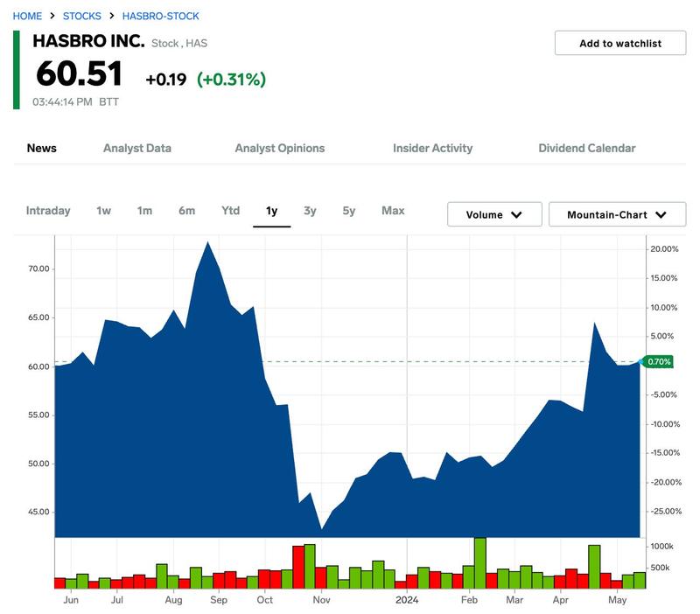This screenshot has width=700, height=614.
Task: Expand the Mountain-Chart type dropdown
Action: point(617,214)
